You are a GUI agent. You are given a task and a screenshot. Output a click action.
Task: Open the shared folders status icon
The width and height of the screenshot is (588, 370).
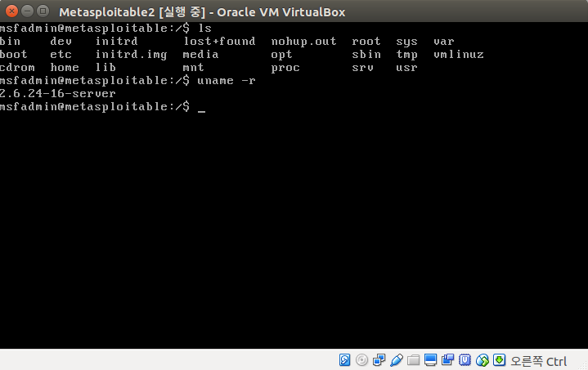[413, 360]
